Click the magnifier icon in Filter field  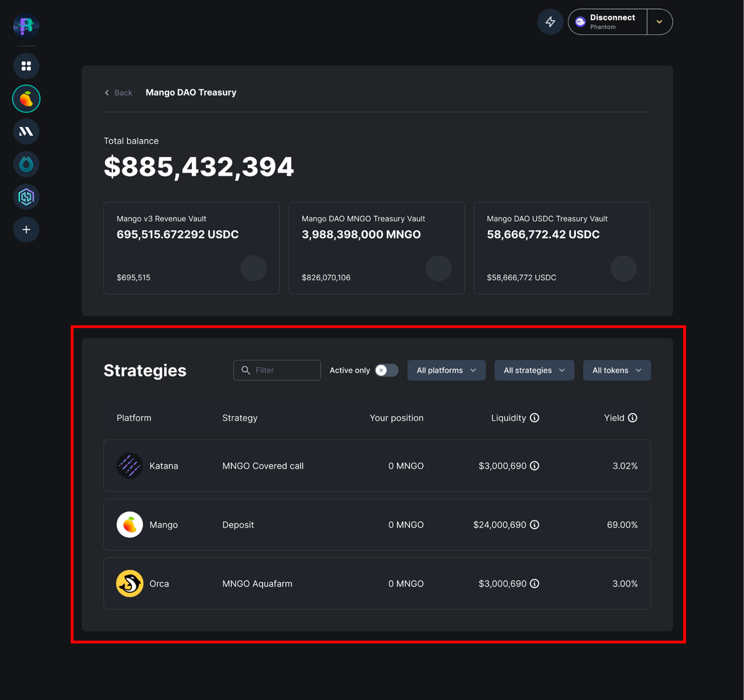pos(246,370)
